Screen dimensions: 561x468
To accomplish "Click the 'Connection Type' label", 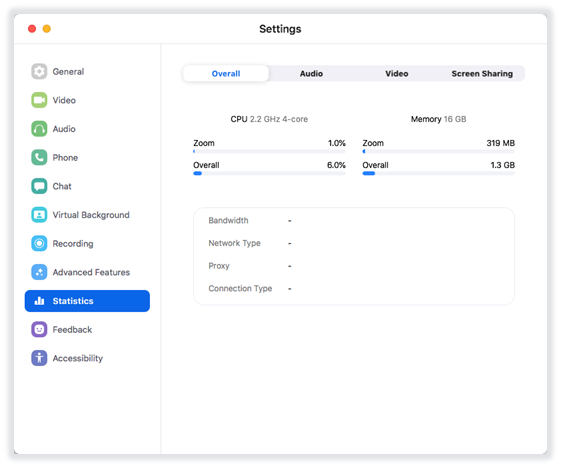I will point(240,288).
